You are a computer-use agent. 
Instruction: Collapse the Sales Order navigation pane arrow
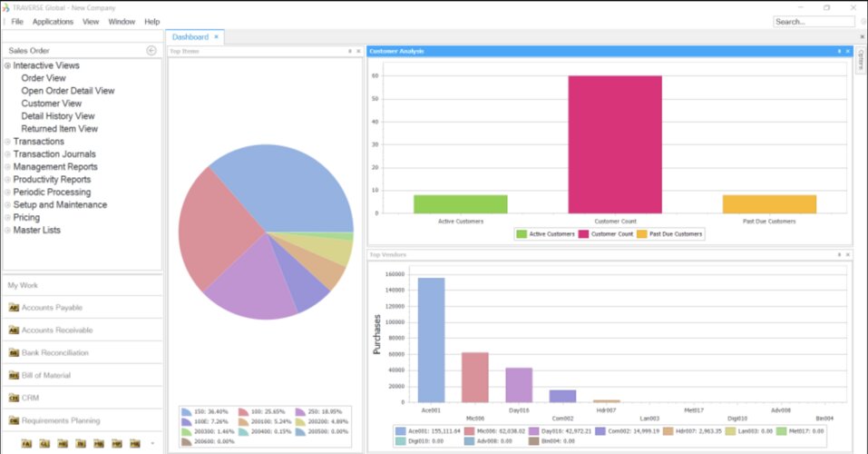coord(151,51)
